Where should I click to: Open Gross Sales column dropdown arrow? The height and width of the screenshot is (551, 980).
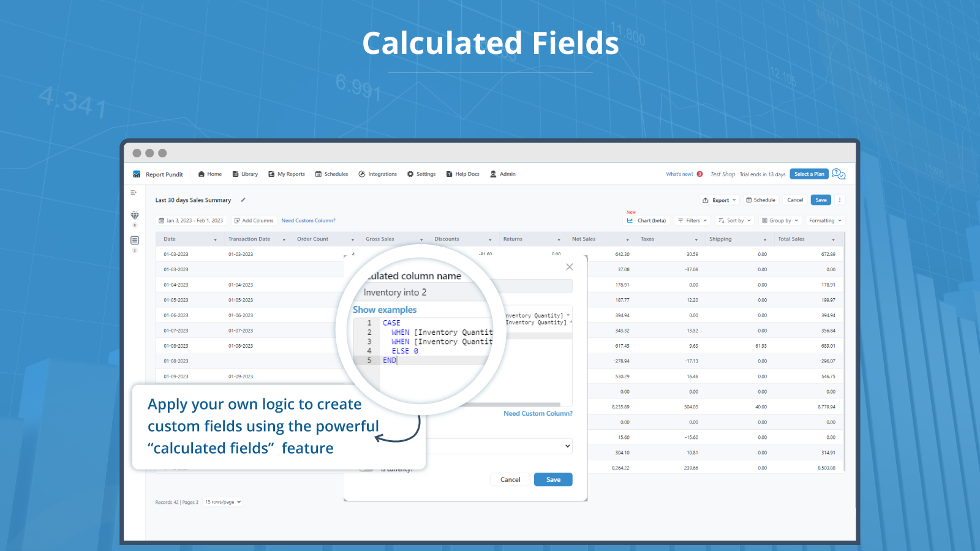tap(421, 239)
